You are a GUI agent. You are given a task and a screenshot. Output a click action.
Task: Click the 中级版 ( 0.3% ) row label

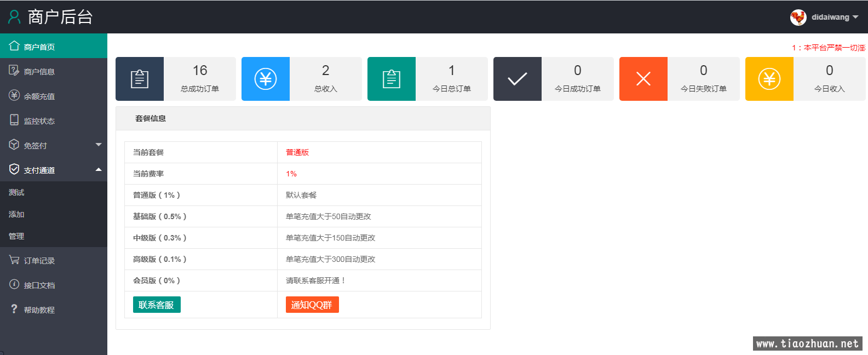(x=159, y=238)
